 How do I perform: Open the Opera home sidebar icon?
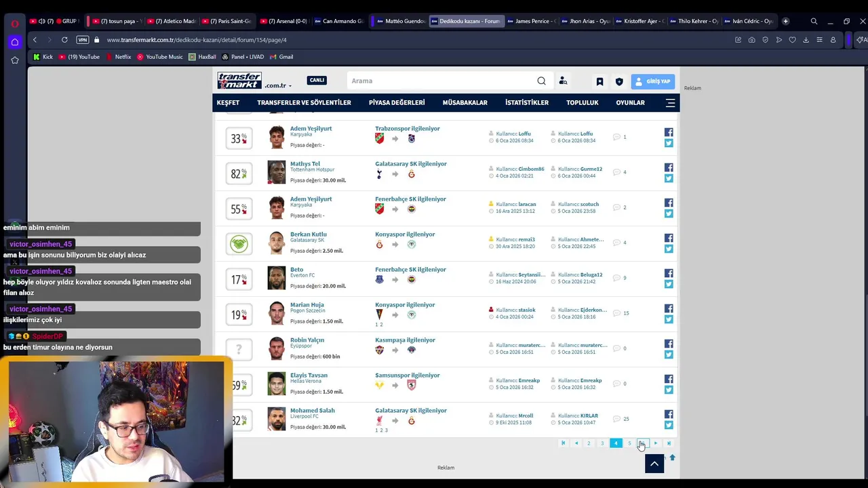(14, 42)
